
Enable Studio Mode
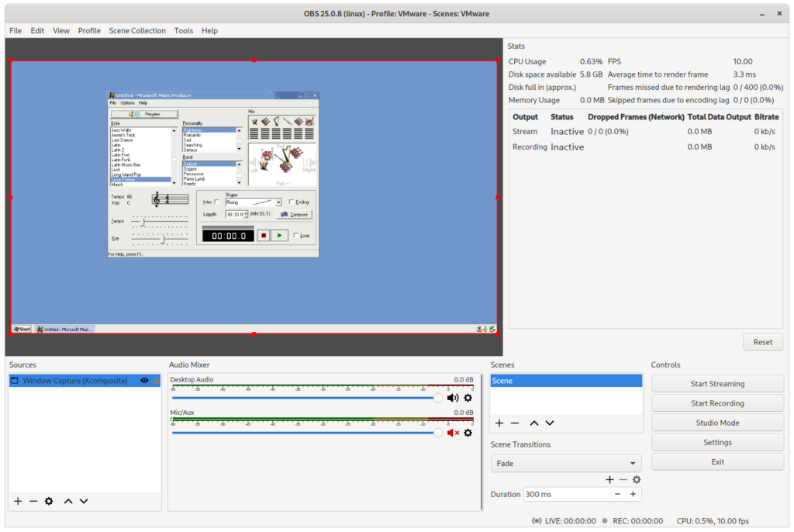[x=717, y=423]
